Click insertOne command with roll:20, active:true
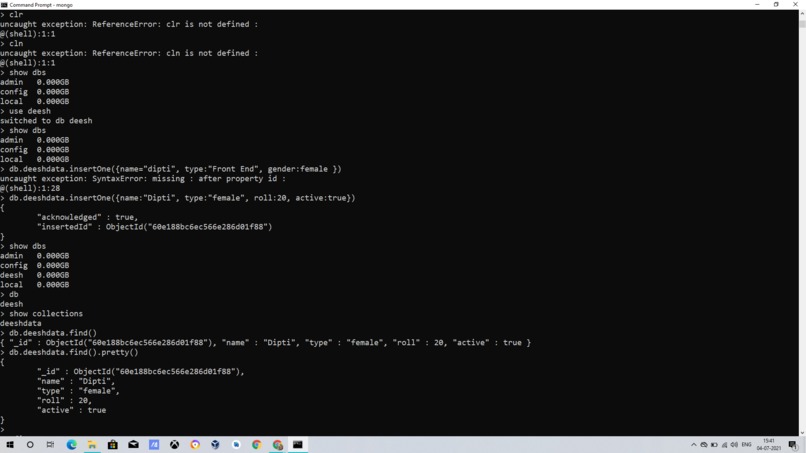This screenshot has height=453, width=806. click(178, 198)
